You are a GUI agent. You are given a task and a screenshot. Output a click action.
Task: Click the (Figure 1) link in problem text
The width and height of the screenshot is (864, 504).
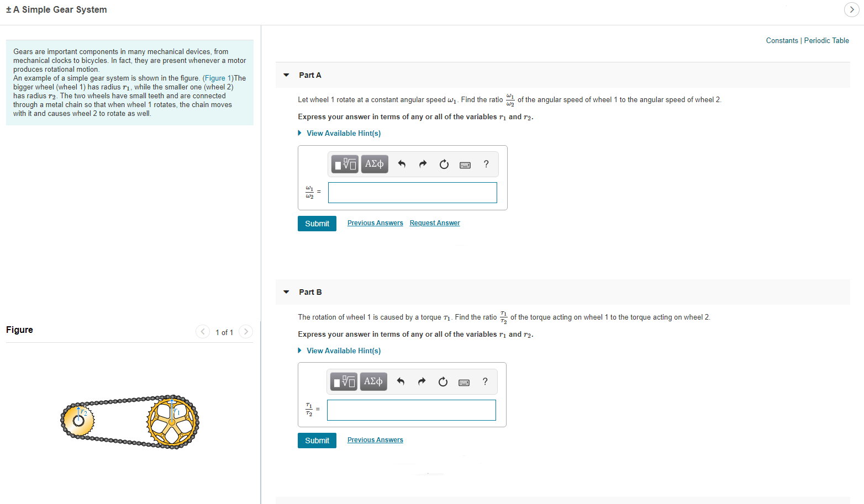(218, 78)
